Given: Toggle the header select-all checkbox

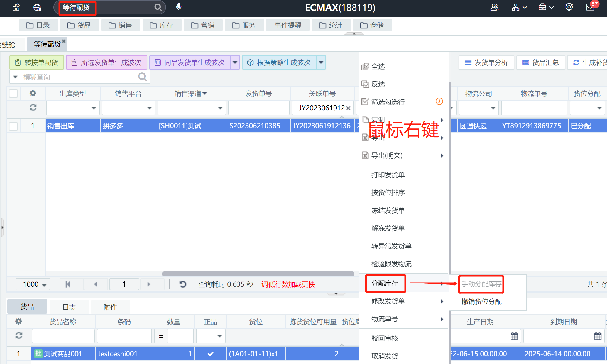Looking at the screenshot, I should [13, 93].
